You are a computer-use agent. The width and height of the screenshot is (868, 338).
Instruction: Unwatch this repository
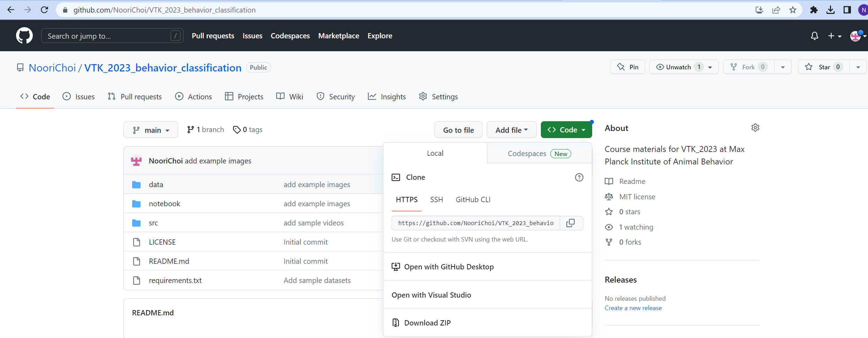click(678, 67)
